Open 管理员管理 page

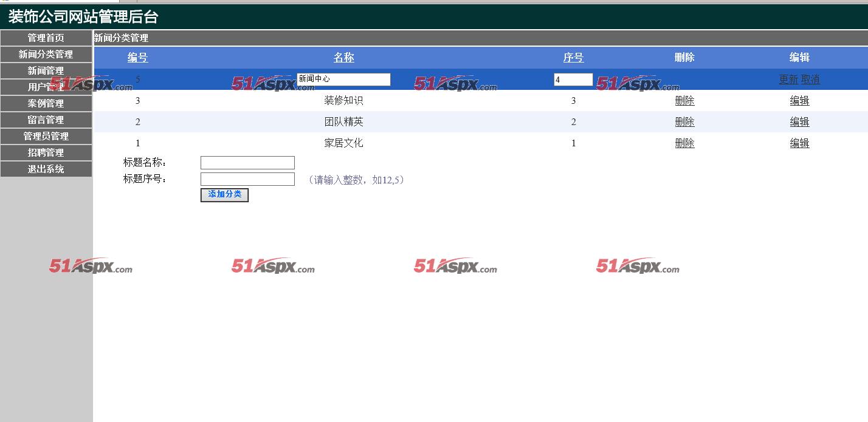click(46, 136)
